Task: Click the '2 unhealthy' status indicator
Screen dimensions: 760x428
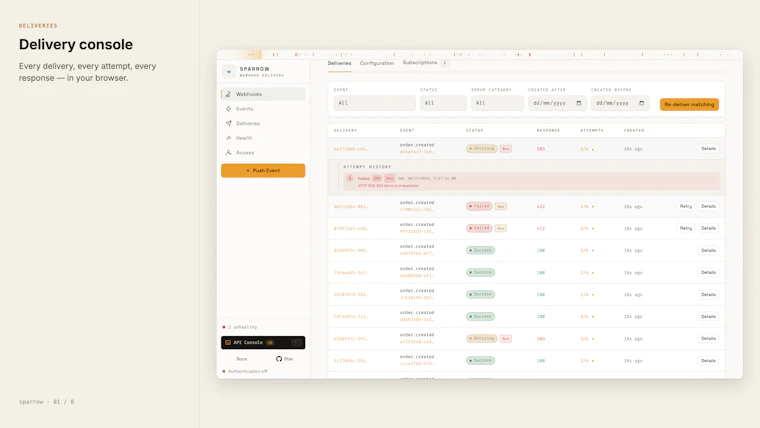Action: click(240, 327)
